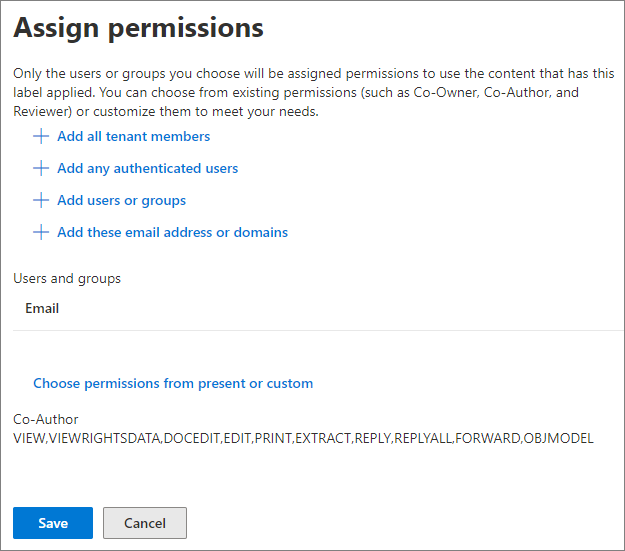The width and height of the screenshot is (625, 551).
Task: Click the plus icon beside Add users or groups
Action: [x=41, y=200]
